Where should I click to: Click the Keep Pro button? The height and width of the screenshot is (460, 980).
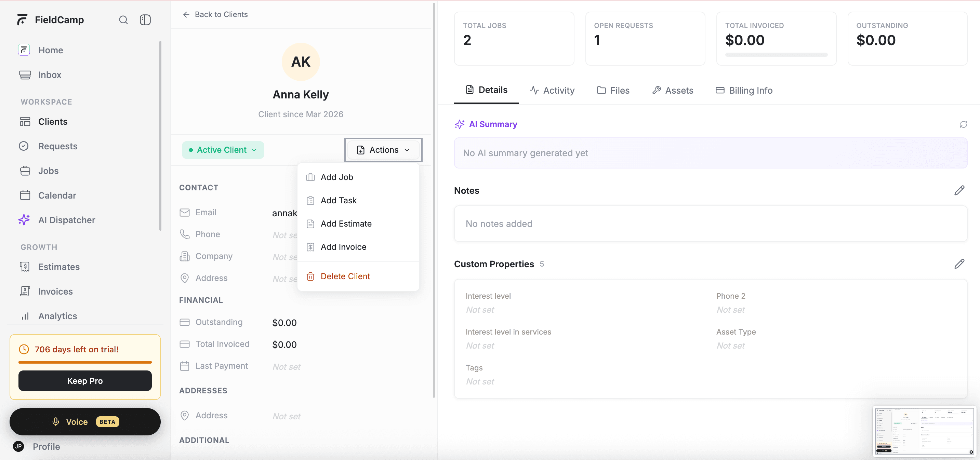click(x=85, y=381)
